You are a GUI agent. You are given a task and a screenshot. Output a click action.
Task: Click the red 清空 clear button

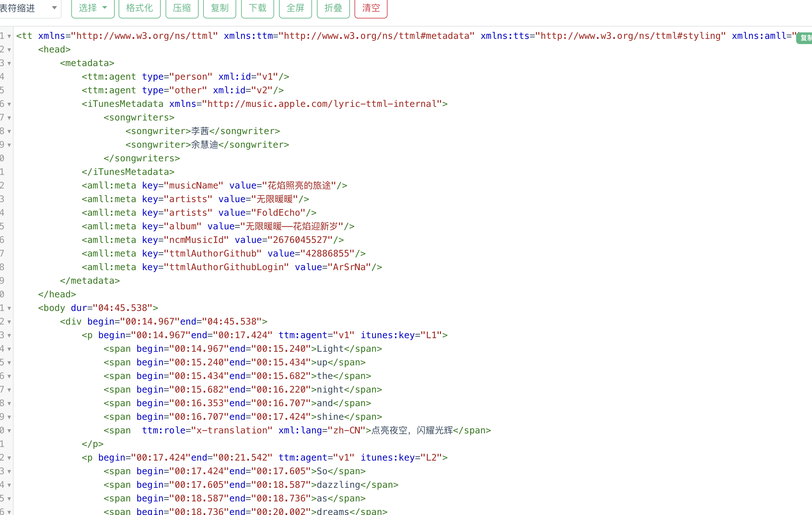point(371,8)
